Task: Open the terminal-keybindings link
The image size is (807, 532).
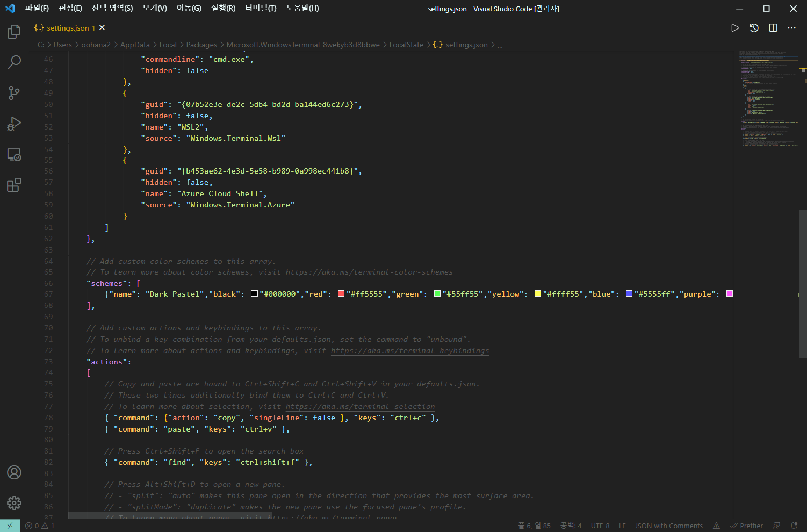Action: point(410,351)
